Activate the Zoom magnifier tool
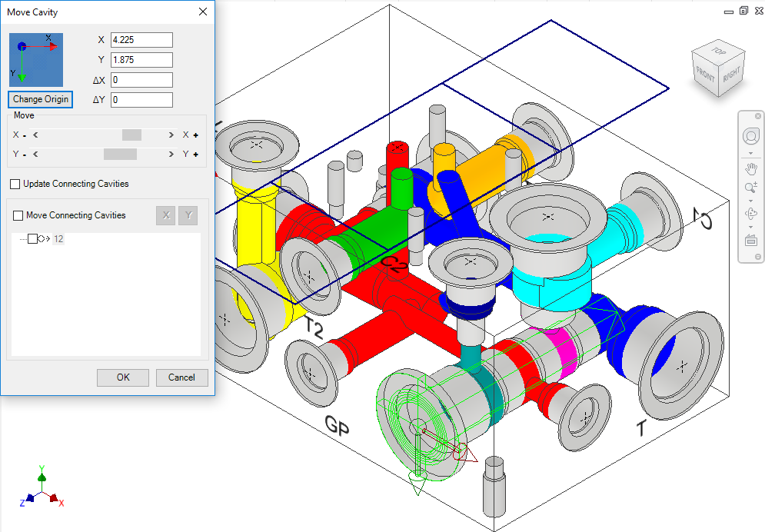The width and height of the screenshot is (765, 532). (751, 188)
